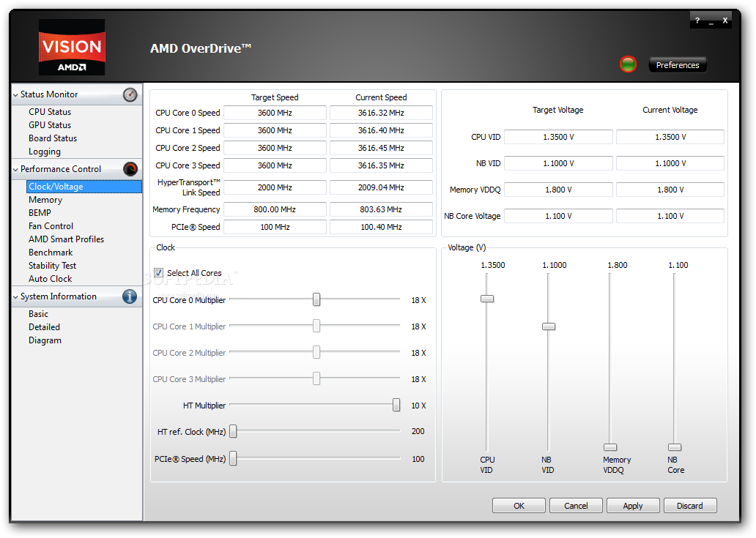Screen dimensions: 756x538
Task: Click the CPU Core 1 Multiplier slider handle
Action: click(316, 326)
